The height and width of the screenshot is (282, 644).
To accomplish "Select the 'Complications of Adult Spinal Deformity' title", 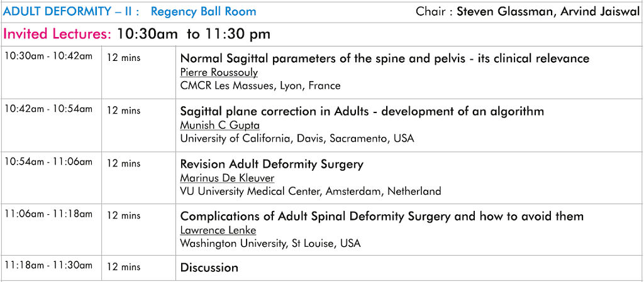I will coord(382,216).
